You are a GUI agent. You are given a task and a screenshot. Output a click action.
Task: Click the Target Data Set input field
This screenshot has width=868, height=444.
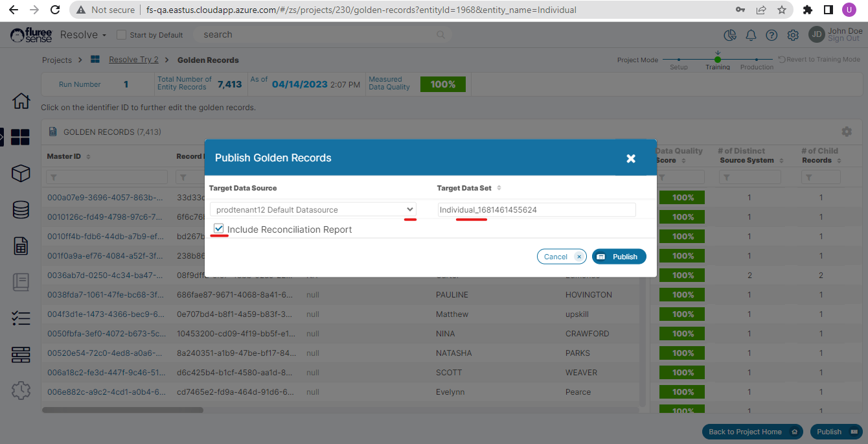click(536, 209)
